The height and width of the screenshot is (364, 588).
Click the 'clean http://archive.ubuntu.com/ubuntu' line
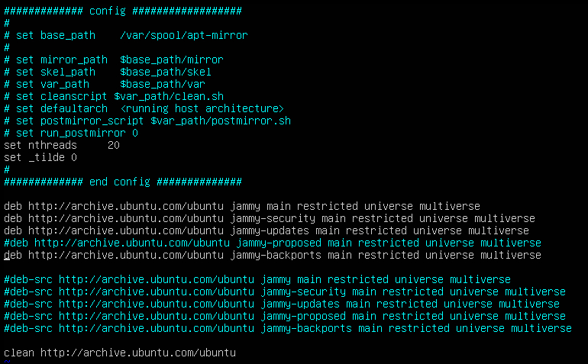pyautogui.click(x=120, y=353)
